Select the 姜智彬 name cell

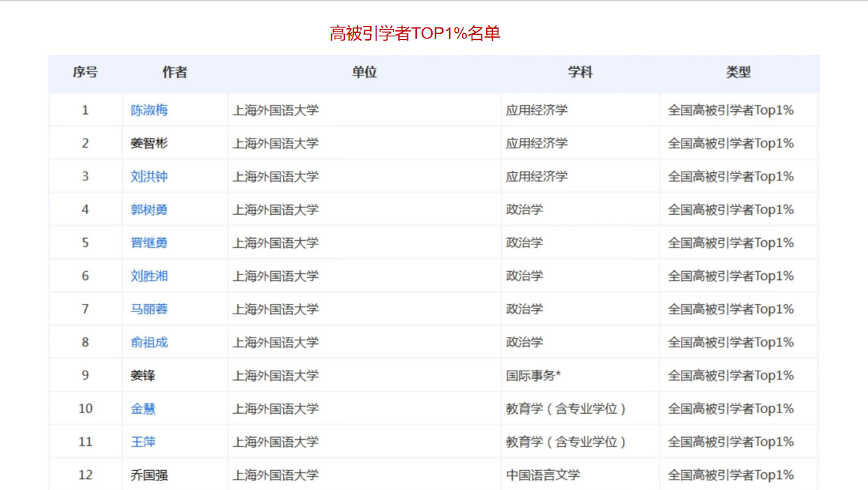tap(149, 143)
